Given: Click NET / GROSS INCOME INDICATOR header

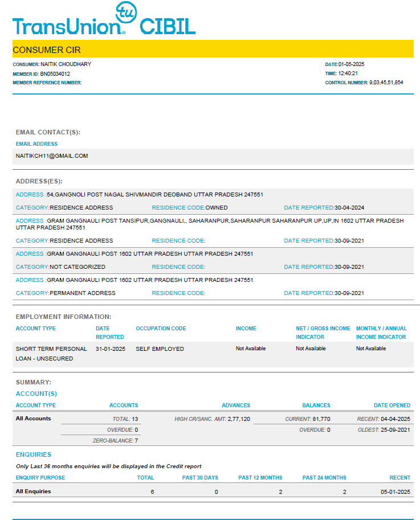Looking at the screenshot, I should pos(323,333).
